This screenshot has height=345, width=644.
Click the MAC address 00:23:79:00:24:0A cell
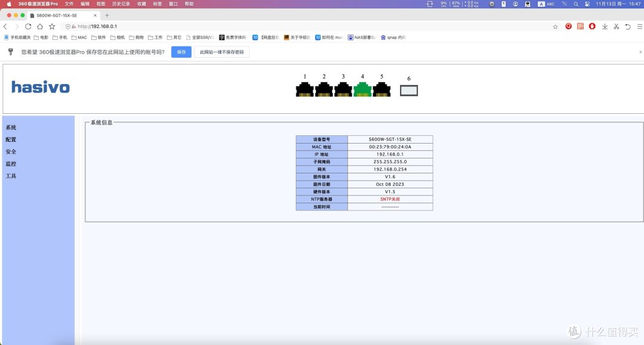tap(390, 147)
